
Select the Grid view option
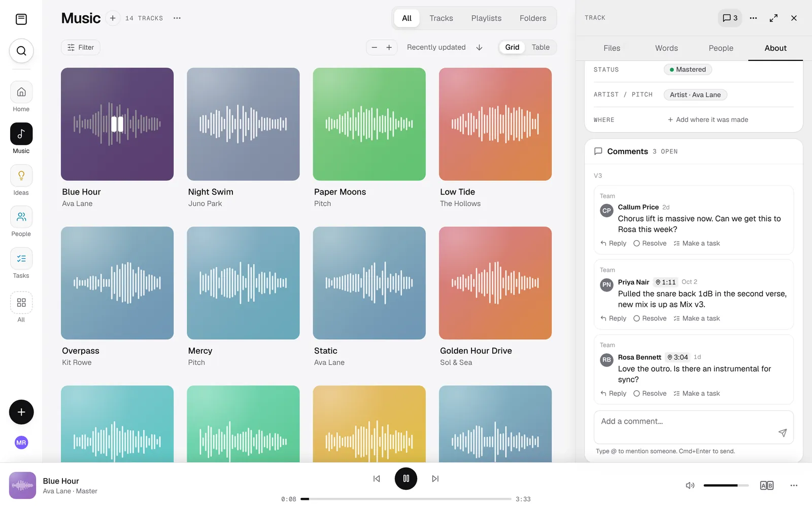point(512,47)
